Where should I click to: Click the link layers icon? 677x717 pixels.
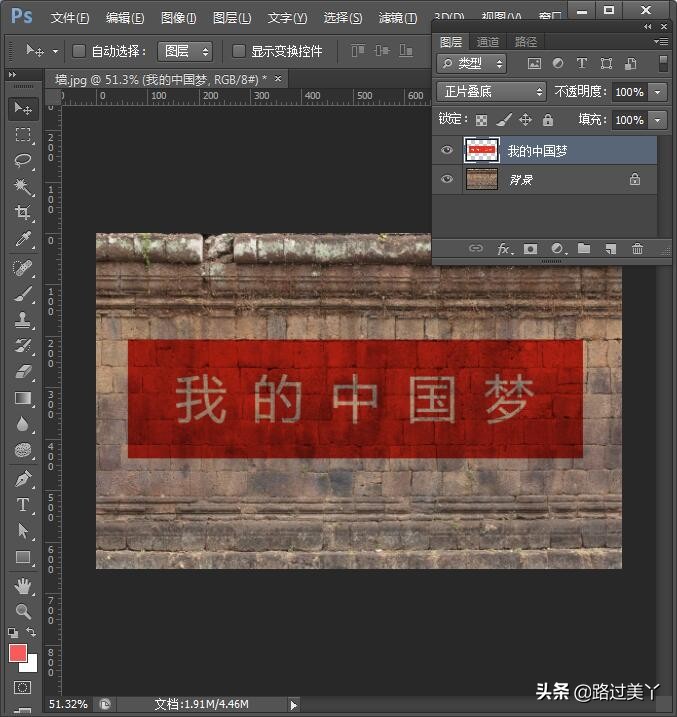475,248
